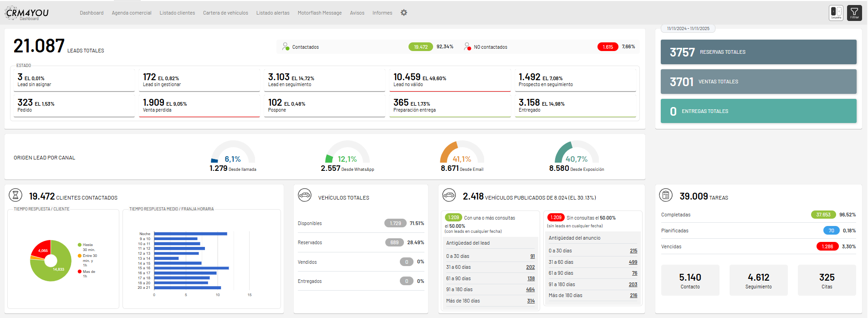Open the Cartera de vehículos menu
868x318 pixels.
click(225, 13)
